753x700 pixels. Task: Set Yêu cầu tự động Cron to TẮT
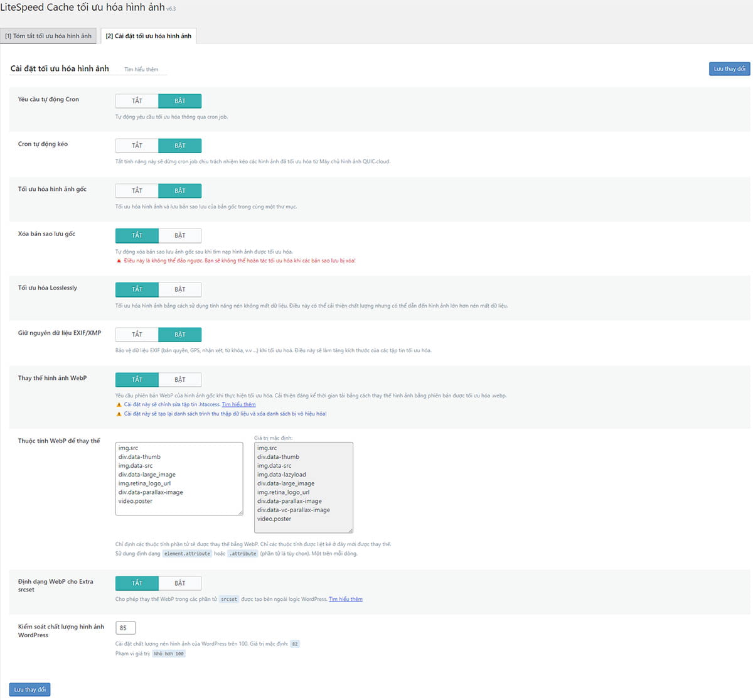tap(137, 100)
